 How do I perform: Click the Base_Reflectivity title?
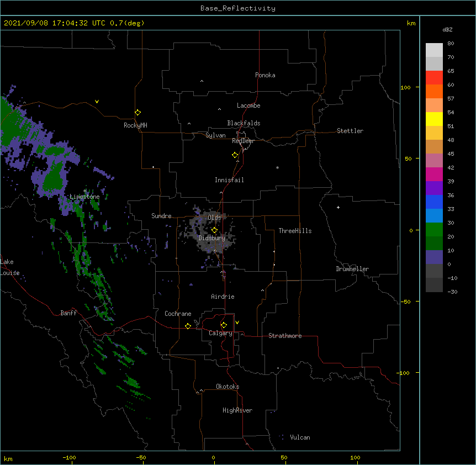click(x=238, y=8)
